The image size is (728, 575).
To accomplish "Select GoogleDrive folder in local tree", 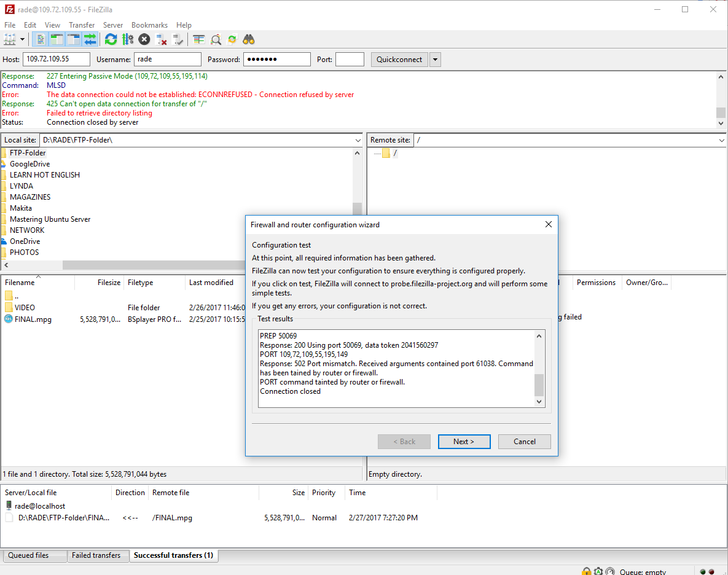I will pos(29,164).
